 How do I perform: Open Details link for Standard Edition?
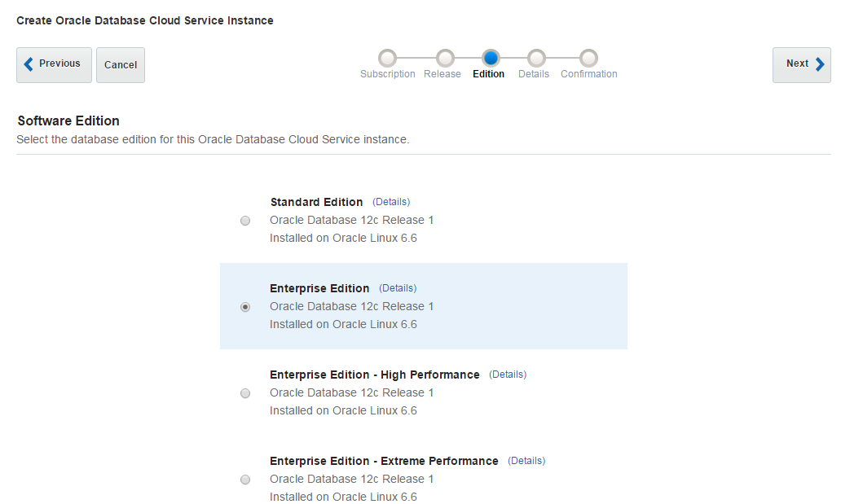click(391, 202)
